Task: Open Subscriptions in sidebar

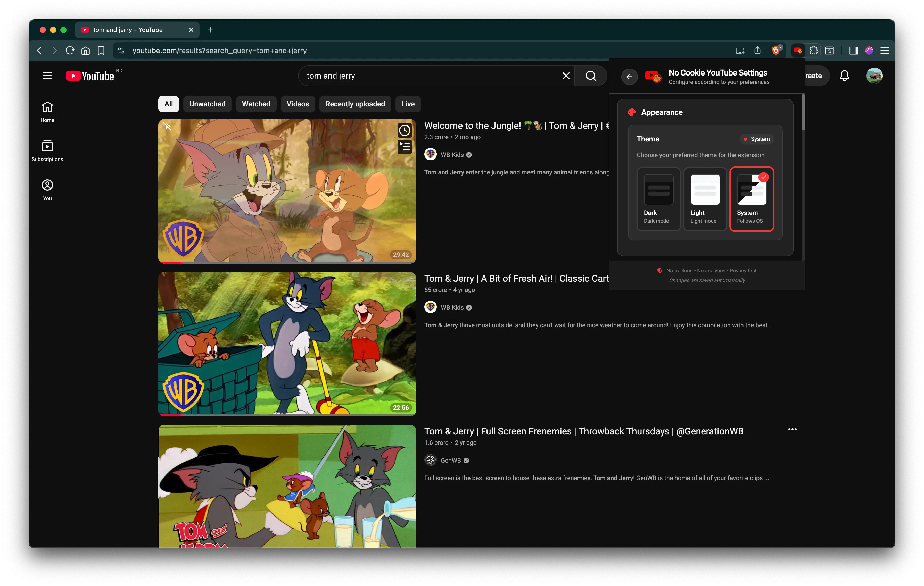Action: pos(47,151)
